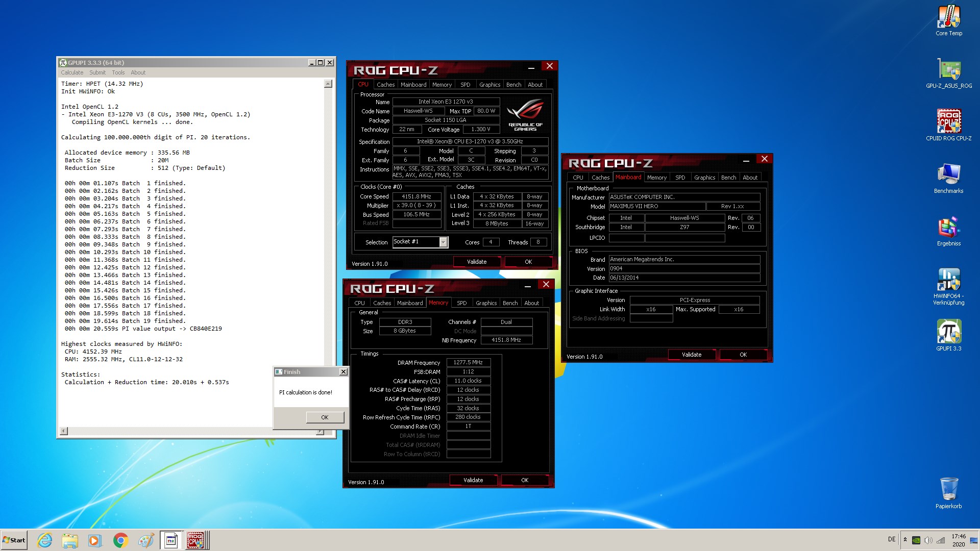Maximize the GPUPI window
The image size is (980, 551).
tap(320, 63)
